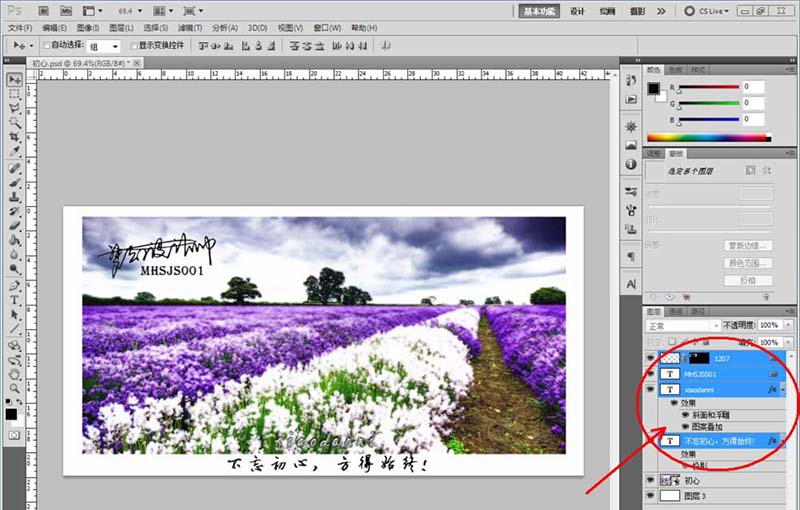Hide the xiaodanni text layer

click(x=651, y=389)
